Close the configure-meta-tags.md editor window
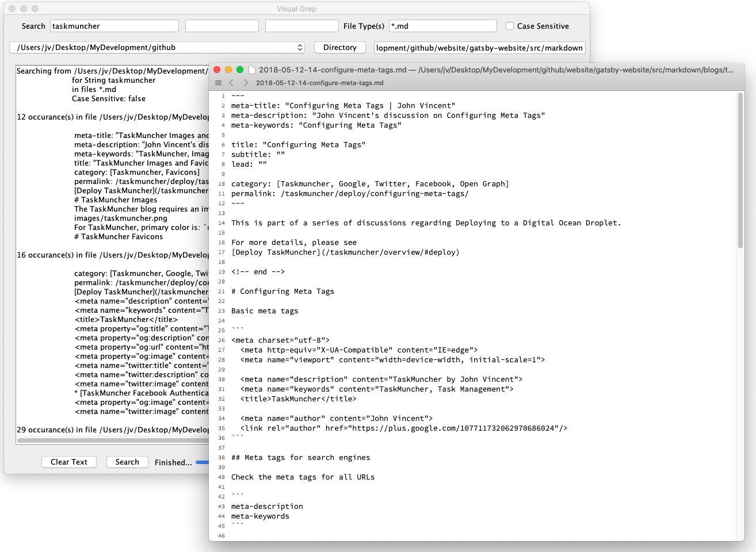Viewport: 756px width, 552px height. (217, 70)
